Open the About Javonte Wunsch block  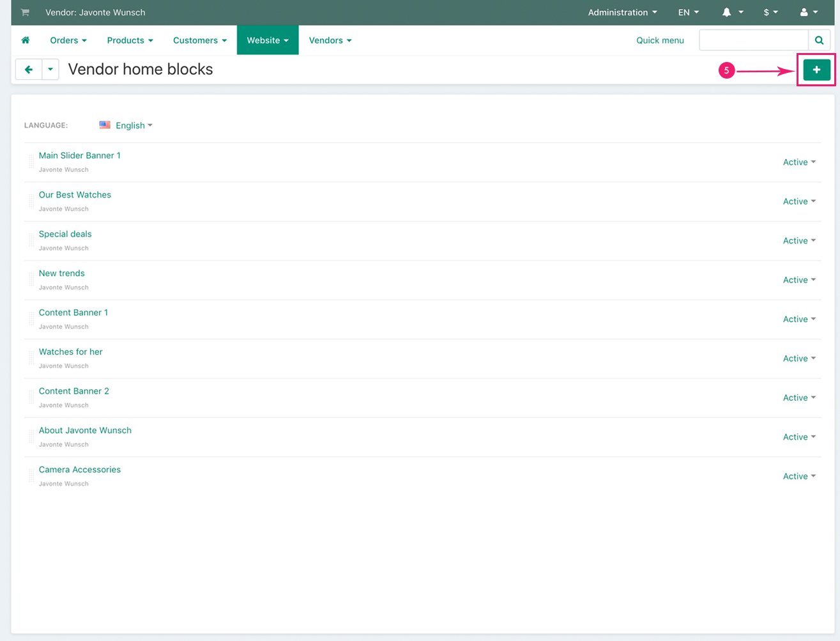coord(85,430)
